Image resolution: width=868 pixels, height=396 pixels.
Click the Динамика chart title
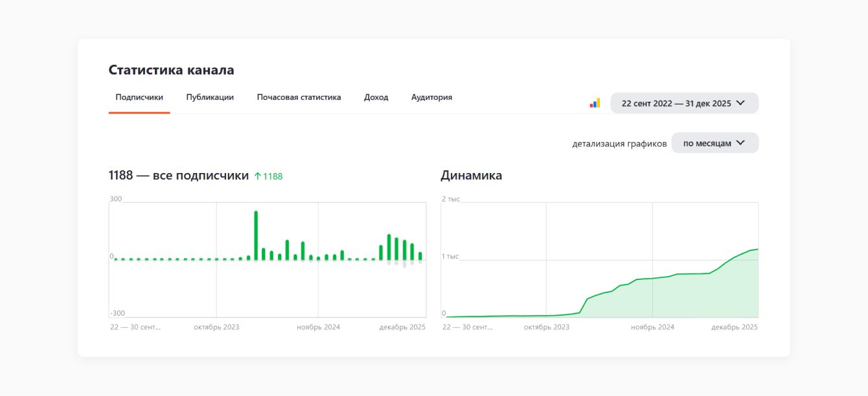[471, 175]
